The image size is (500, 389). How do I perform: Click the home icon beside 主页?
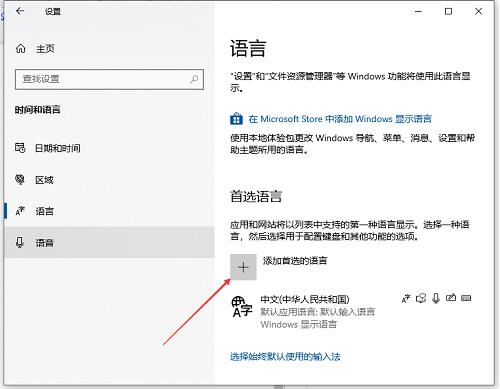coord(21,49)
